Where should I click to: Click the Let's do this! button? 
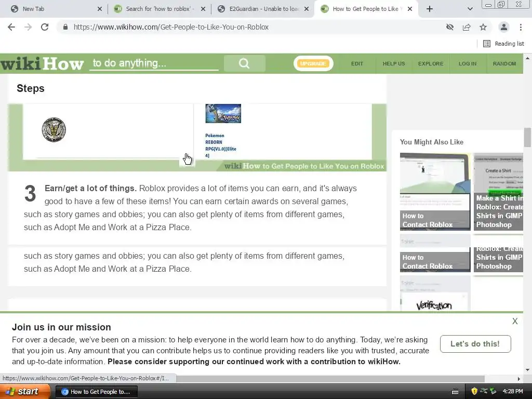(x=475, y=344)
